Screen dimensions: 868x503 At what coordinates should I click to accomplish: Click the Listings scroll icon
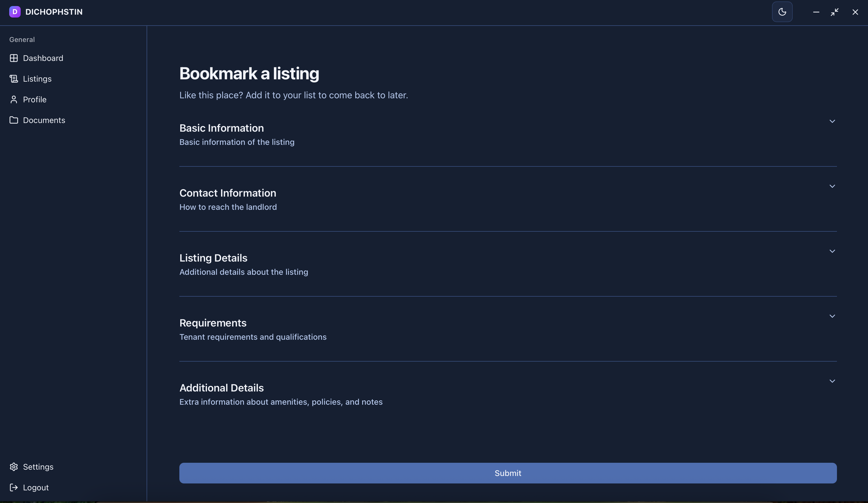point(14,79)
